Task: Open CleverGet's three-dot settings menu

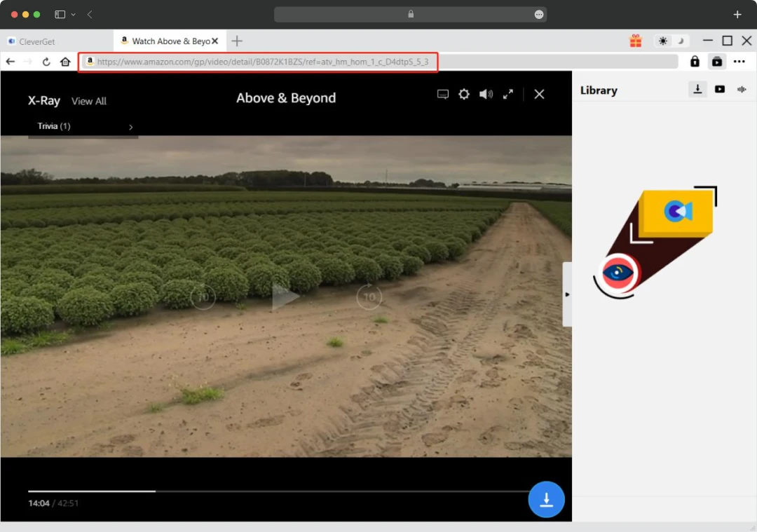Action: point(739,62)
